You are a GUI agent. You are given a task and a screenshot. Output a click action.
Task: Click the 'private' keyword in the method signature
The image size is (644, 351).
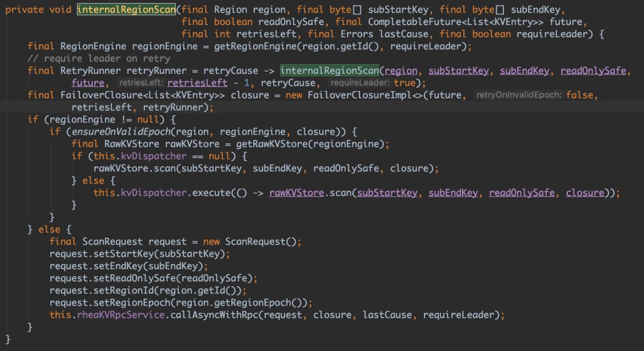pos(24,10)
